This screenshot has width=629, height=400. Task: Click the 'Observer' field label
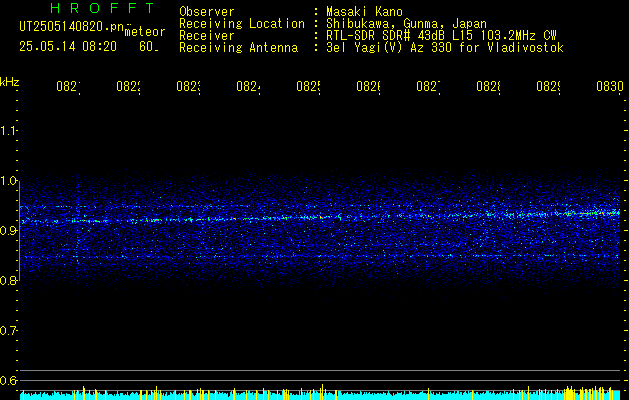tap(207, 12)
